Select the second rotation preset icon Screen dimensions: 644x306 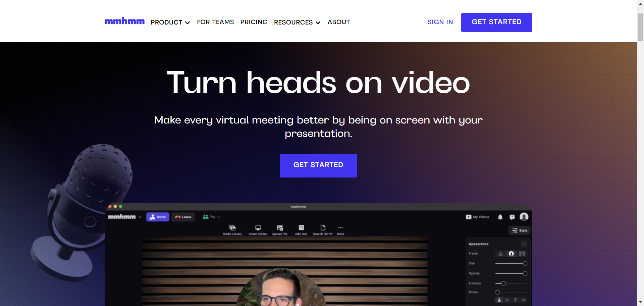click(507, 300)
